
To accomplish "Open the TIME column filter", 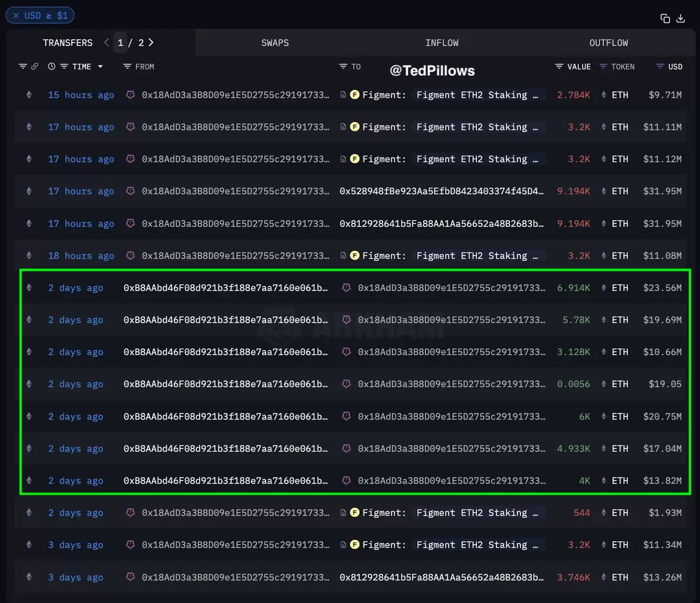I will pos(64,66).
